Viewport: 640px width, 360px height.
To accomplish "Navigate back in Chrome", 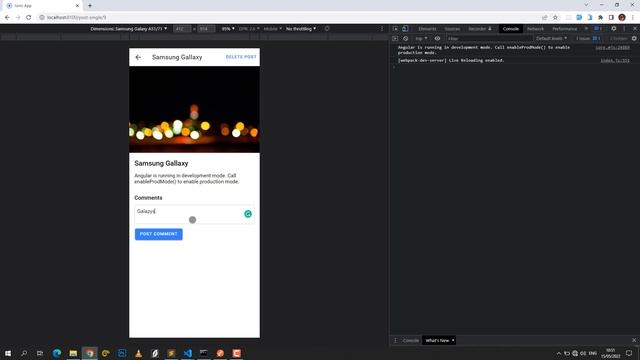I will [x=7, y=18].
